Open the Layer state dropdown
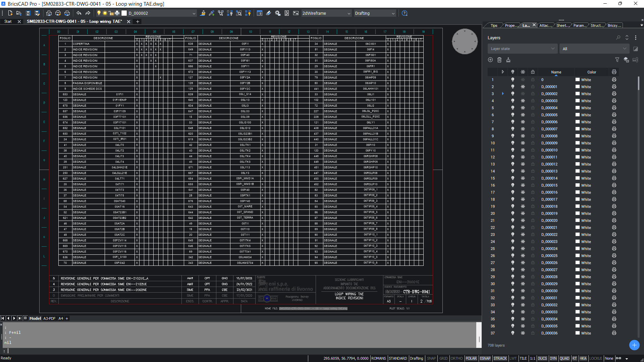 click(x=523, y=49)
